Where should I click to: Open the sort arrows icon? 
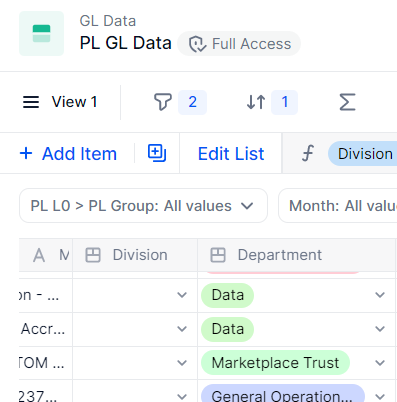tap(256, 102)
